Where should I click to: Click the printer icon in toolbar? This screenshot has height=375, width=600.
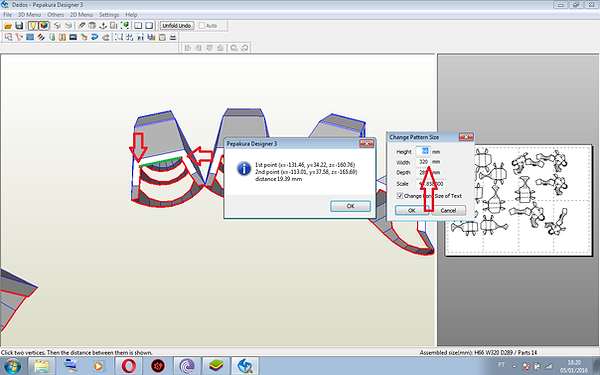173,37
